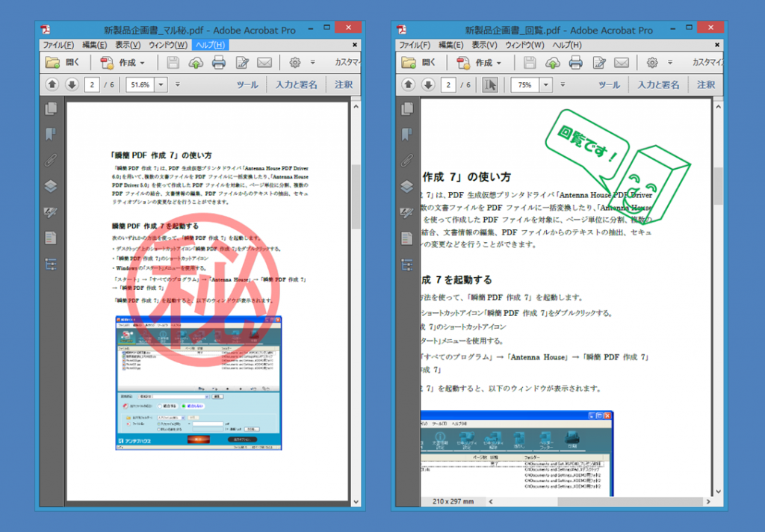Open the ツール pane in マル秘 window
The width and height of the screenshot is (765, 532).
tap(247, 85)
